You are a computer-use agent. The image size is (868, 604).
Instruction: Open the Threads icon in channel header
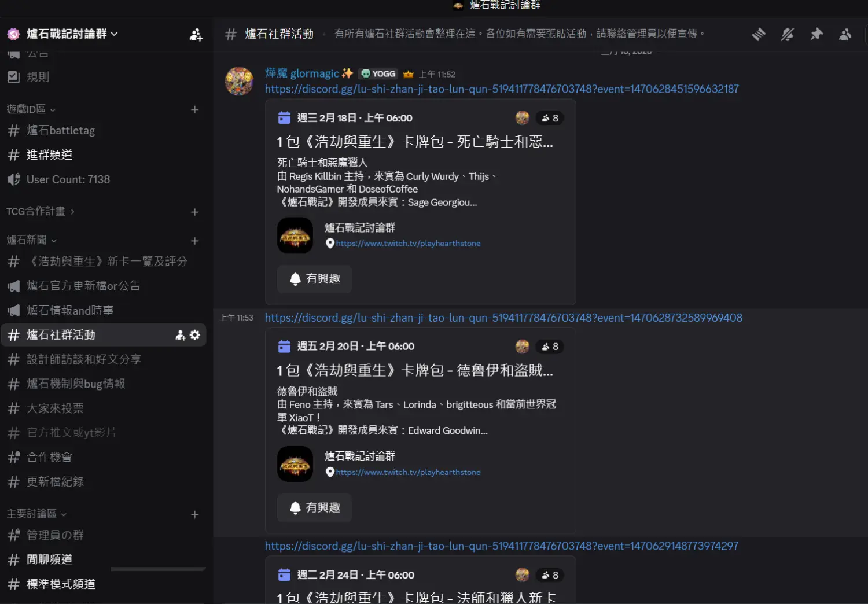click(759, 34)
